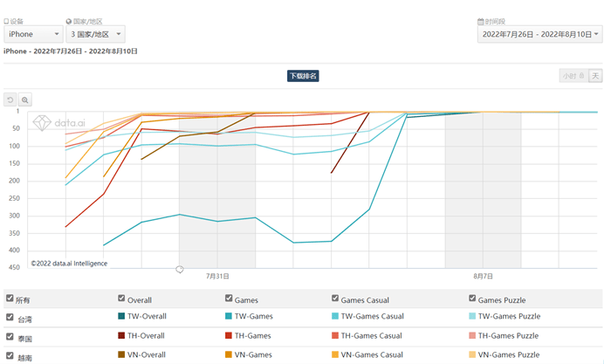This screenshot has height=364, width=604.
Task: Click the timeline marker below the chart
Action: [180, 269]
